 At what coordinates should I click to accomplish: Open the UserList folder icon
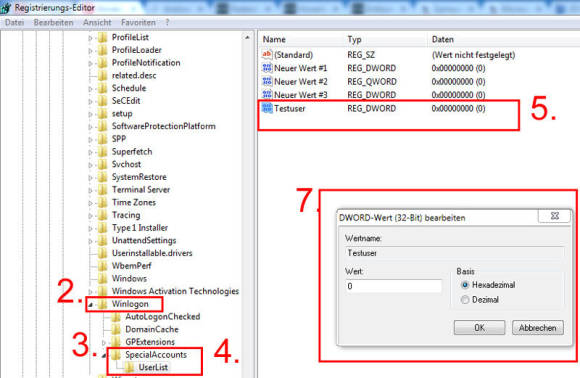click(129, 367)
